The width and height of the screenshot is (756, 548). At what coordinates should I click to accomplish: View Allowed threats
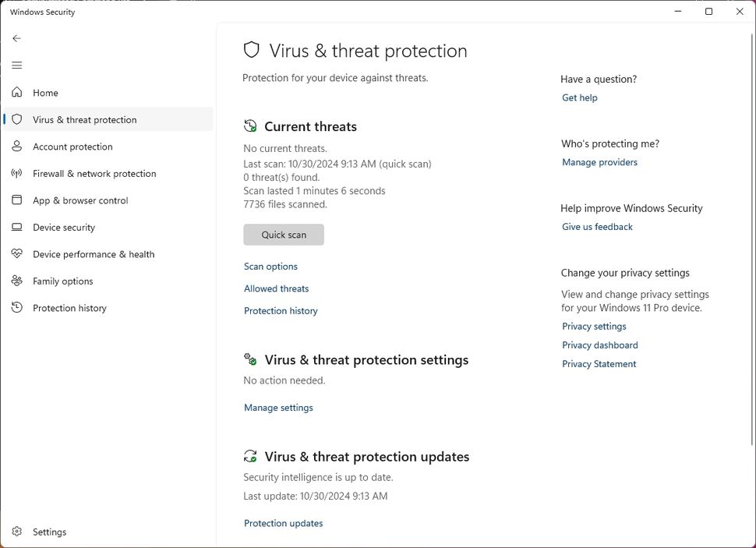(276, 288)
